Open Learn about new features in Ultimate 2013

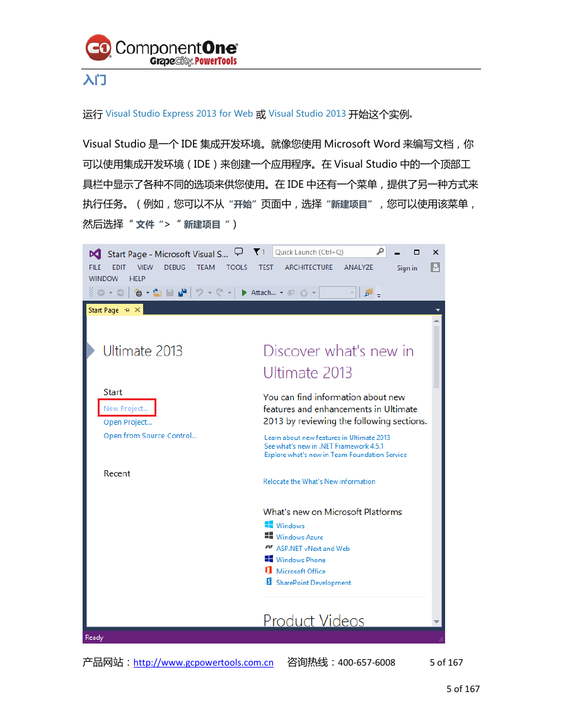[327, 437]
